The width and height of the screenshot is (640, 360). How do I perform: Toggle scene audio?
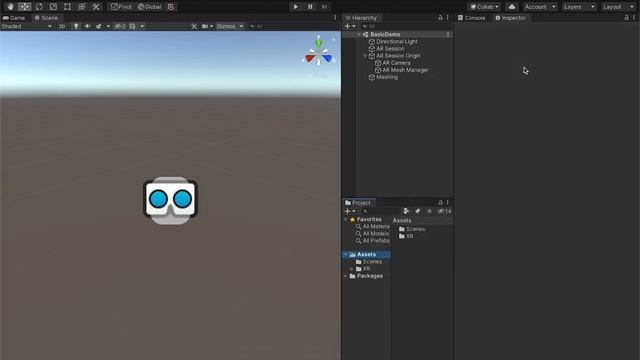[x=87, y=26]
